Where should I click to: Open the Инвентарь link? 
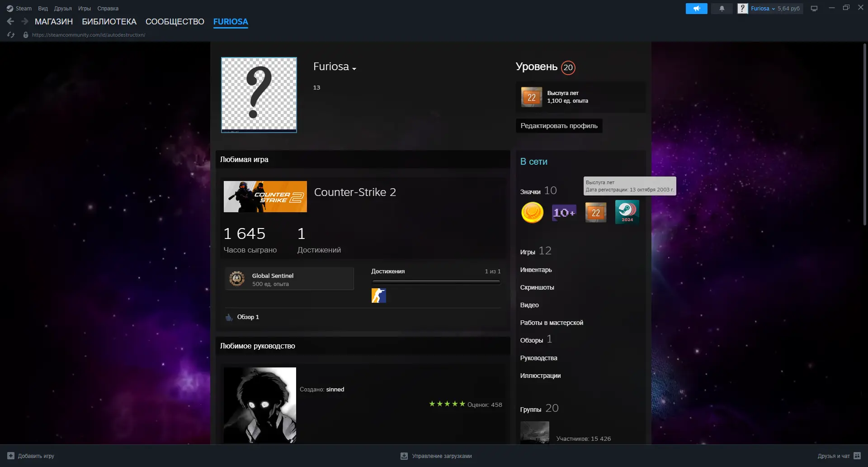pos(536,270)
